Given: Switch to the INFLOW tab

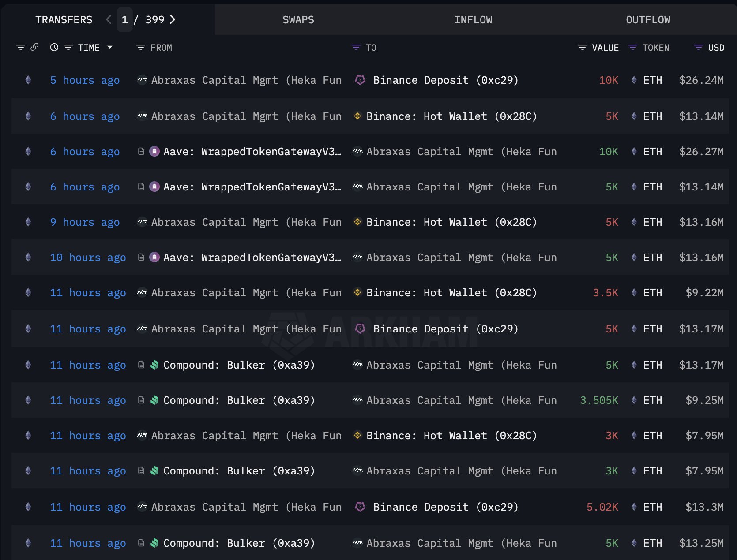Looking at the screenshot, I should [x=473, y=20].
